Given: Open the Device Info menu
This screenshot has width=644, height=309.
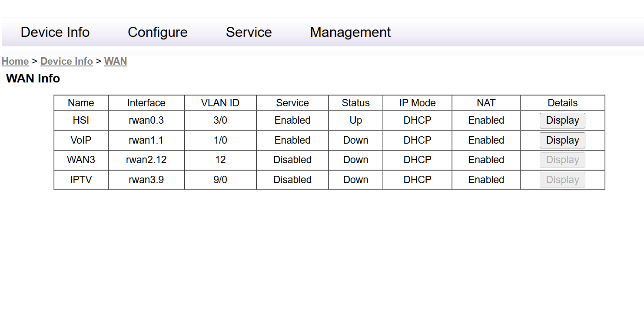Looking at the screenshot, I should coord(55,32).
